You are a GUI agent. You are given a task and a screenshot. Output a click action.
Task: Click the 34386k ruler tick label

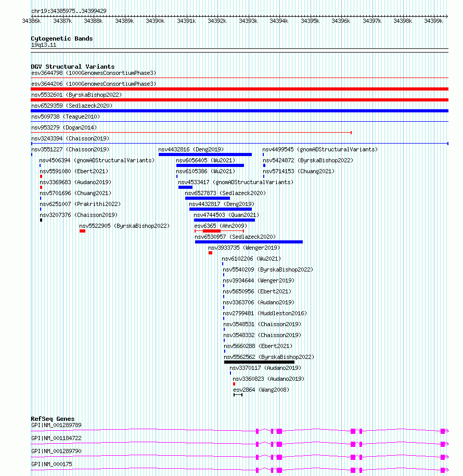tap(31, 21)
